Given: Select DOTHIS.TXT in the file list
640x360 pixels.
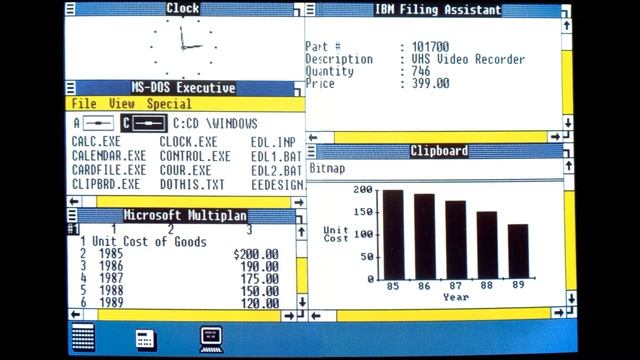Looking at the screenshot, I should pyautogui.click(x=192, y=184).
